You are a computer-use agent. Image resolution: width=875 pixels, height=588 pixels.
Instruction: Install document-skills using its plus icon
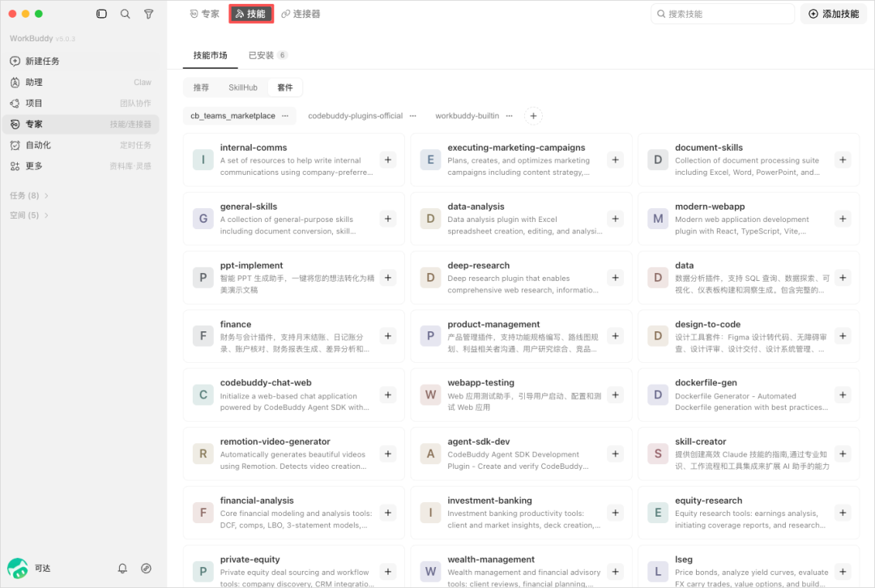coord(843,160)
